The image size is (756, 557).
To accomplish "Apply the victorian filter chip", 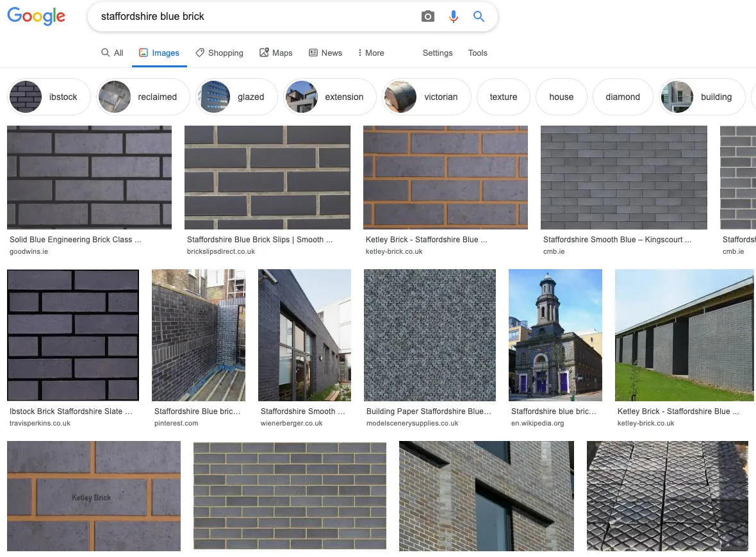I will (426, 97).
